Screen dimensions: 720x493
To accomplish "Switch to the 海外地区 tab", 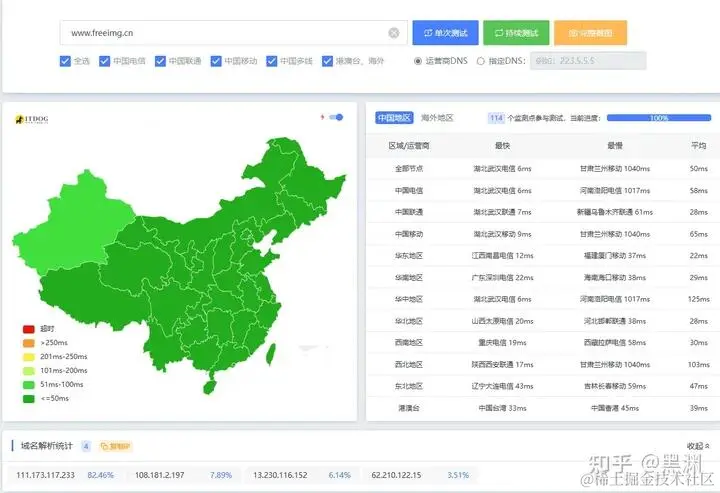I will (437, 118).
